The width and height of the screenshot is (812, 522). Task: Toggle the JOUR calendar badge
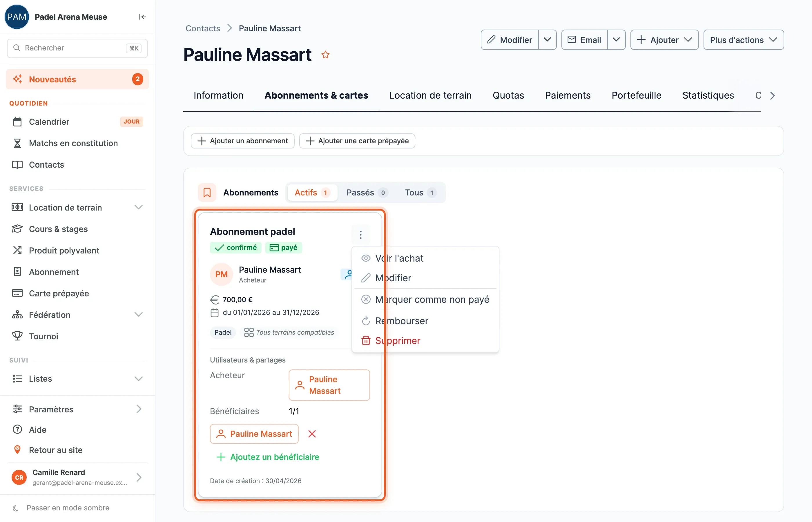coord(131,122)
